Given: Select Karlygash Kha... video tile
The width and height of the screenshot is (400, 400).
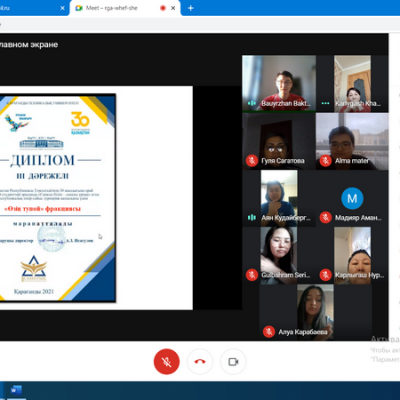Looking at the screenshot, I should [x=352, y=83].
